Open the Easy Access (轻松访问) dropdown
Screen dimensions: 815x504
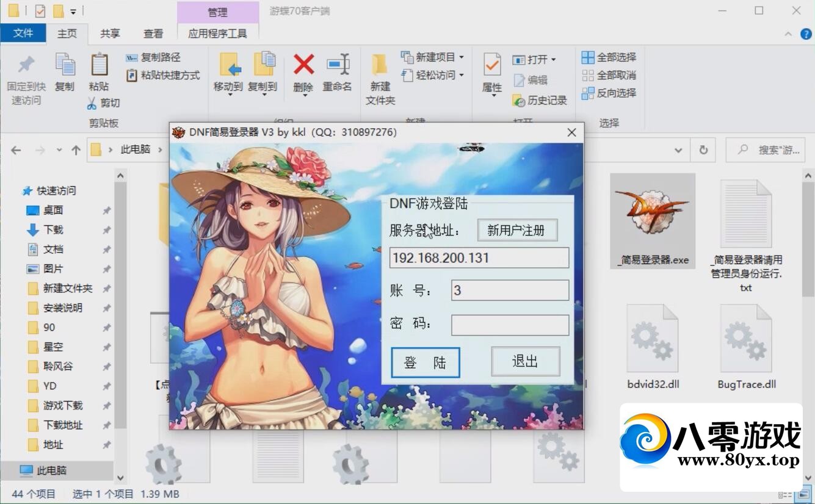(x=433, y=75)
